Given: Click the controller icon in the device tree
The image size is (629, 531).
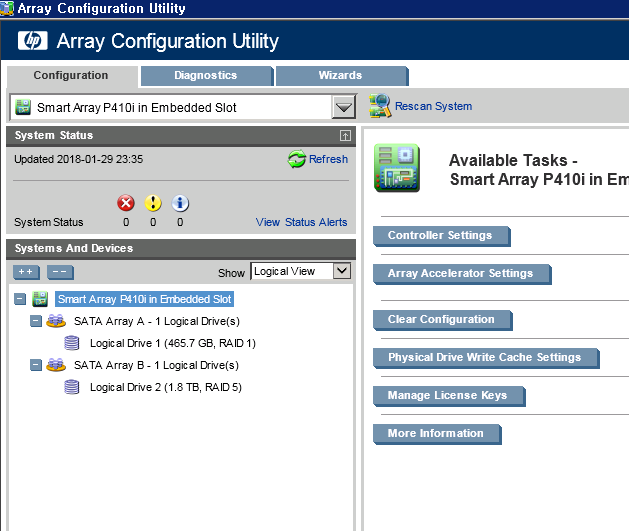Looking at the screenshot, I should pos(40,299).
